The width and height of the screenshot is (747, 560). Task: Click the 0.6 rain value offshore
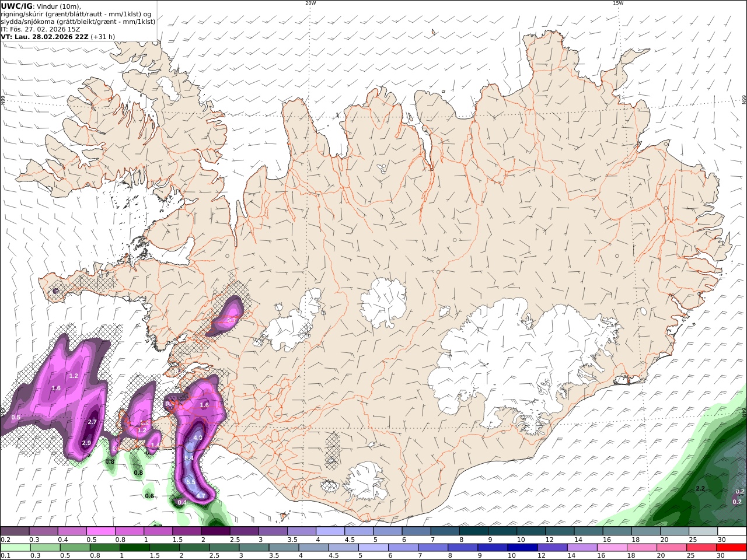(149, 496)
